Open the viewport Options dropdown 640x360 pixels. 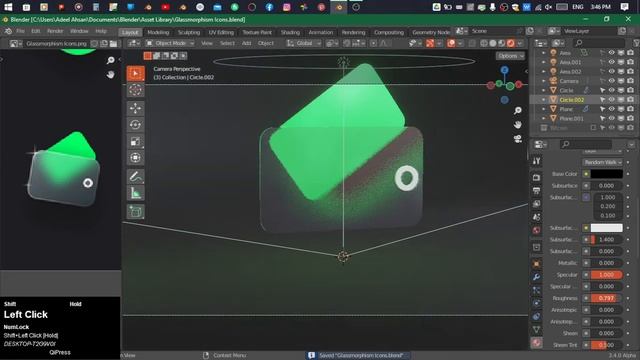(x=510, y=56)
